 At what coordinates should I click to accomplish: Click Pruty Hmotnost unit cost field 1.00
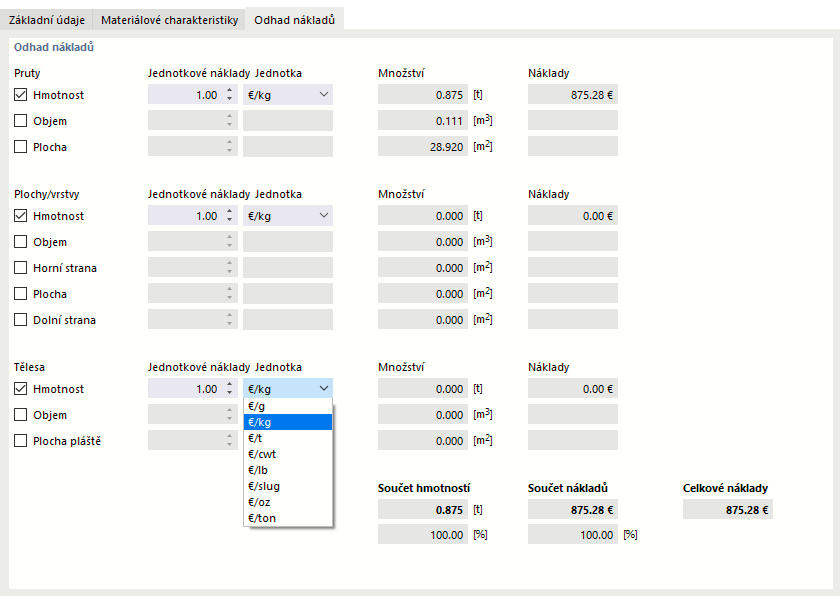point(185,95)
